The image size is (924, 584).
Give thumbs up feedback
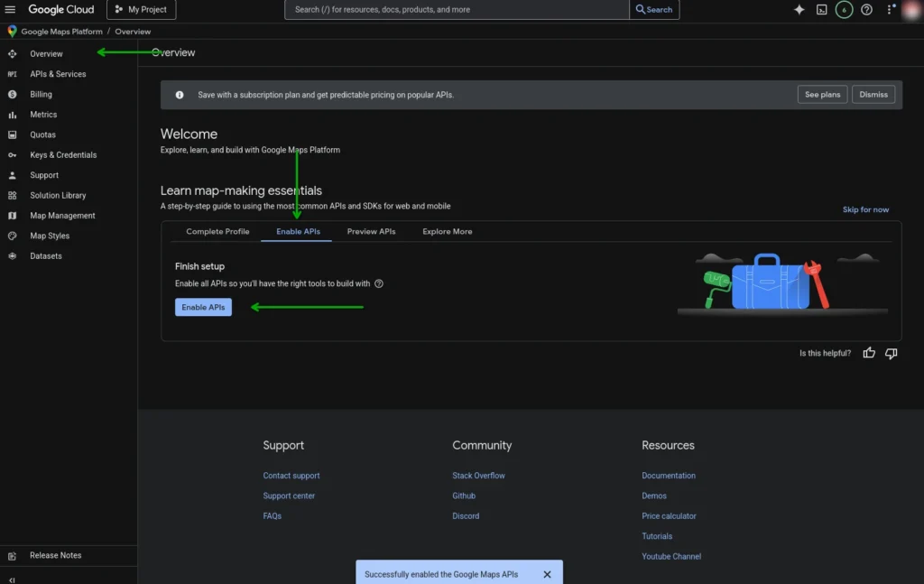point(868,353)
